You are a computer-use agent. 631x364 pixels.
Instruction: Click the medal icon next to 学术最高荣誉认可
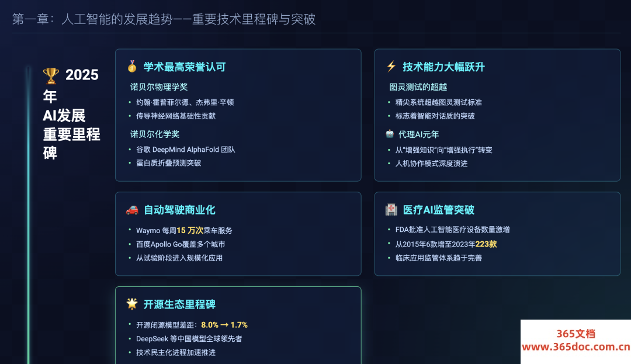132,67
